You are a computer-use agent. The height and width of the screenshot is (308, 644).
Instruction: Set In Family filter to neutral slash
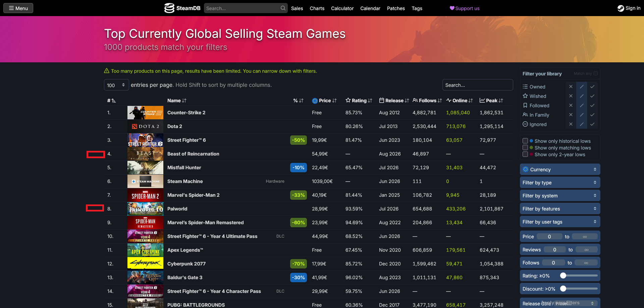tap(582, 115)
